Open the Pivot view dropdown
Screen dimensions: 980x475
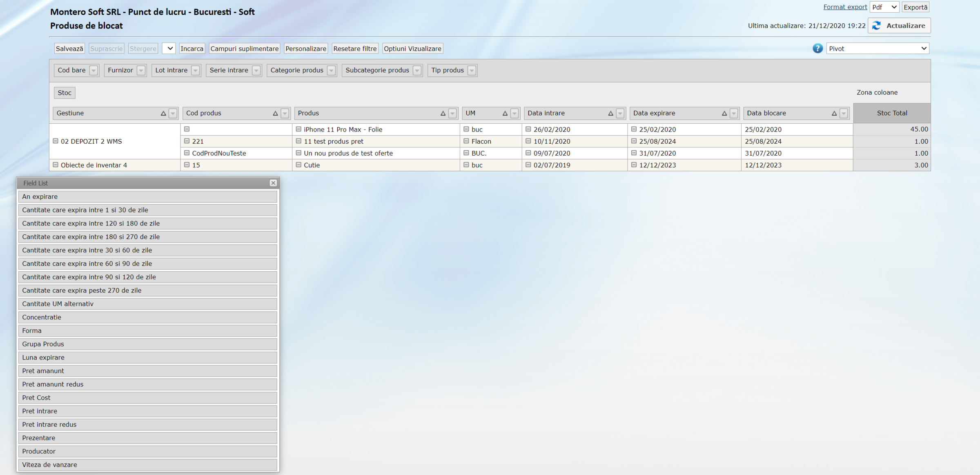tap(878, 49)
